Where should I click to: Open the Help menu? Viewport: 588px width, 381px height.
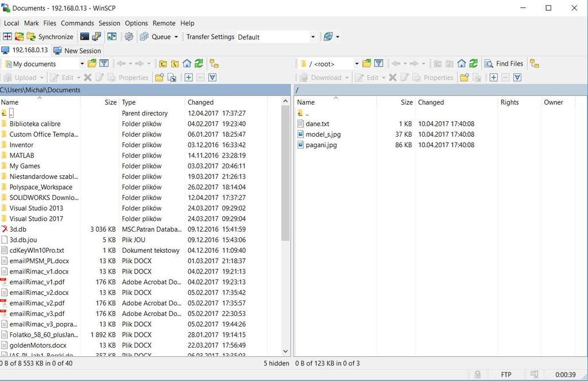tap(187, 23)
